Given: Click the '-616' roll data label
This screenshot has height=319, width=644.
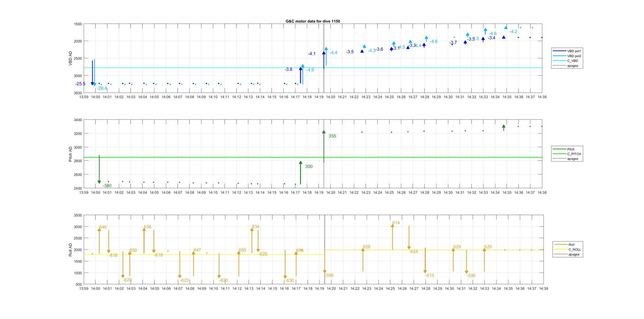Looking at the screenshot, I should click(x=113, y=255).
